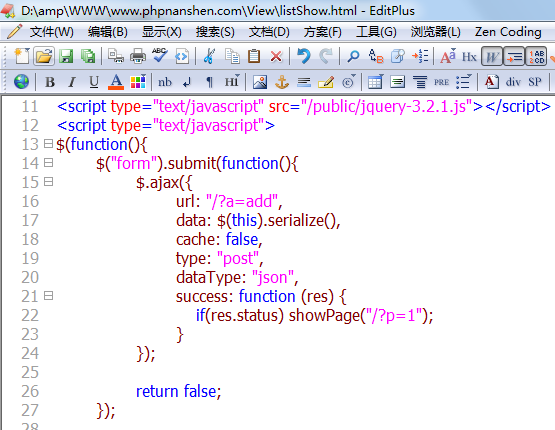This screenshot has height=430, width=555.
Task: Open the list tag dropdown
Action: click(464, 82)
